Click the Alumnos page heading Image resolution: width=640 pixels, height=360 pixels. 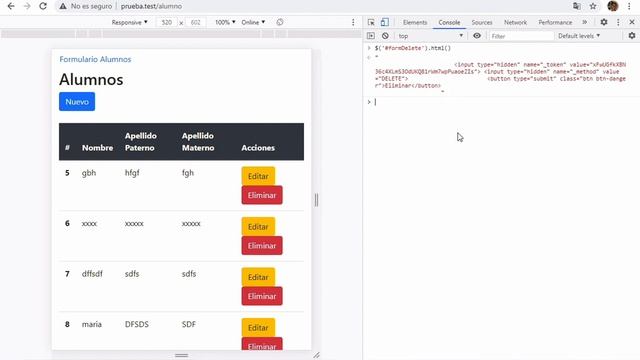point(91,79)
